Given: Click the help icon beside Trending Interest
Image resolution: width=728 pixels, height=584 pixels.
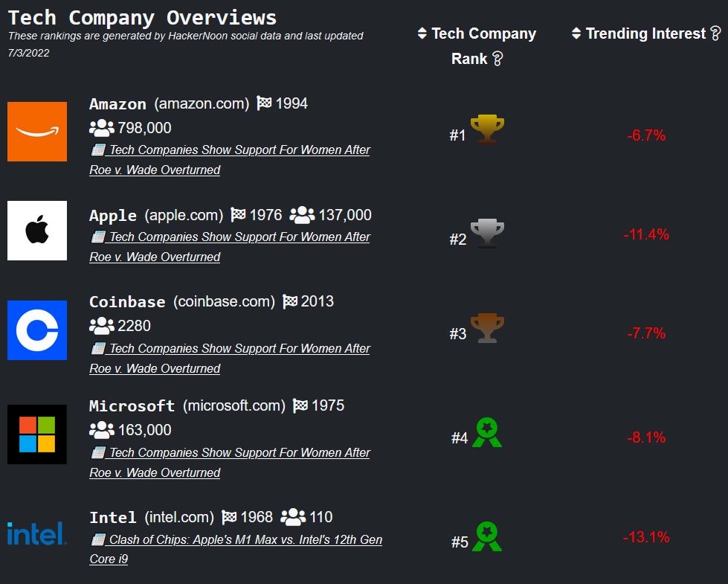Looking at the screenshot, I should [715, 33].
